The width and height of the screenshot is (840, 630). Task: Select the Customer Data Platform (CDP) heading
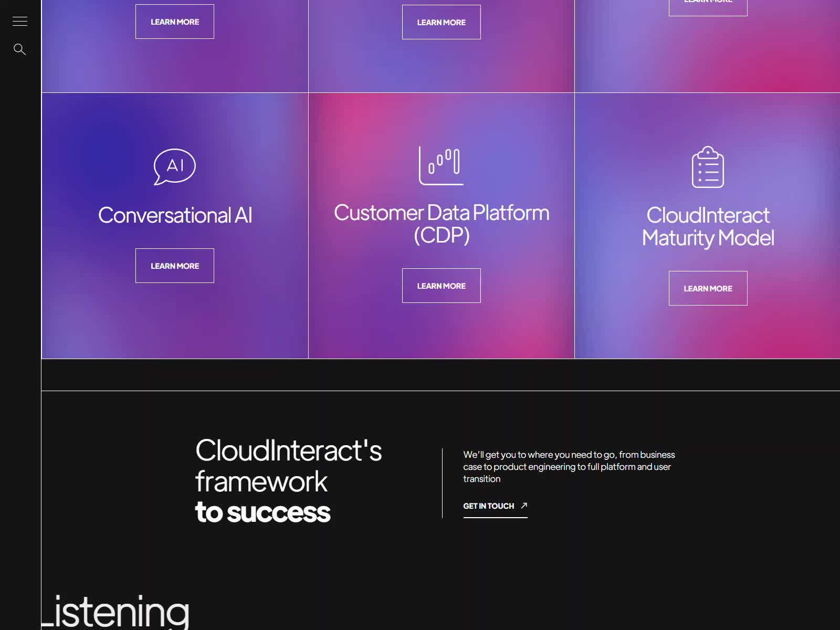[x=441, y=224]
